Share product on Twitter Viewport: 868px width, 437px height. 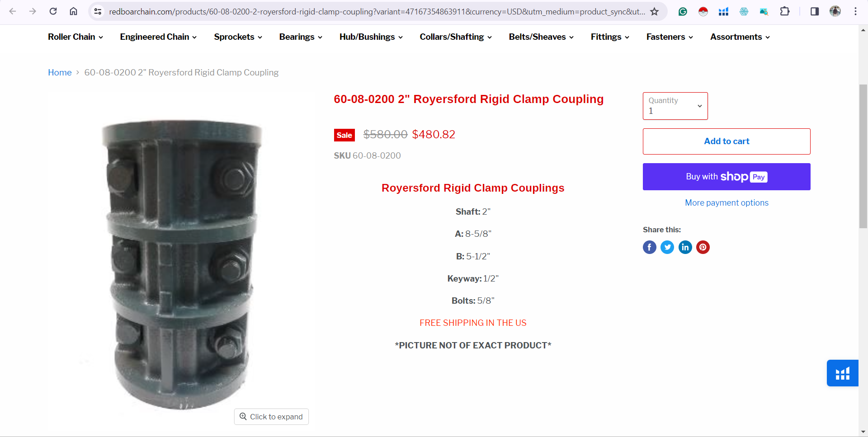667,247
